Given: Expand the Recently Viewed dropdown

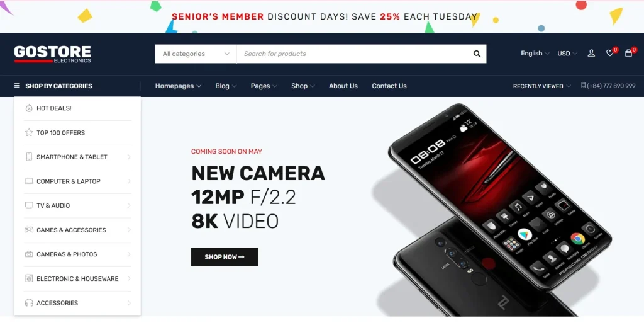Looking at the screenshot, I should (x=541, y=86).
